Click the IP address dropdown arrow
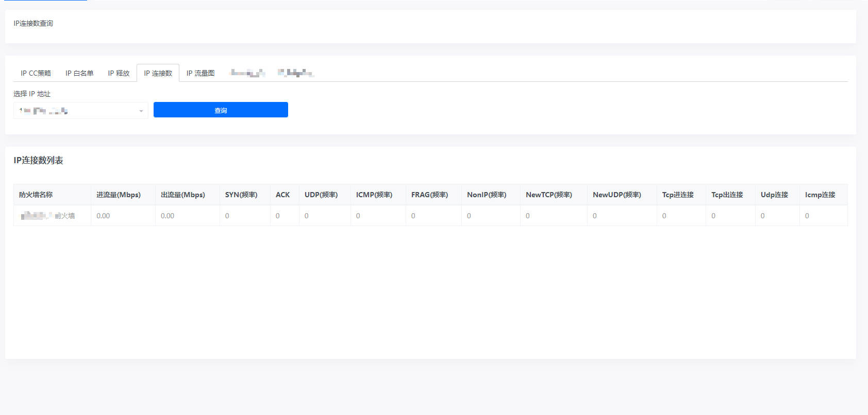This screenshot has width=868, height=415. 141,111
